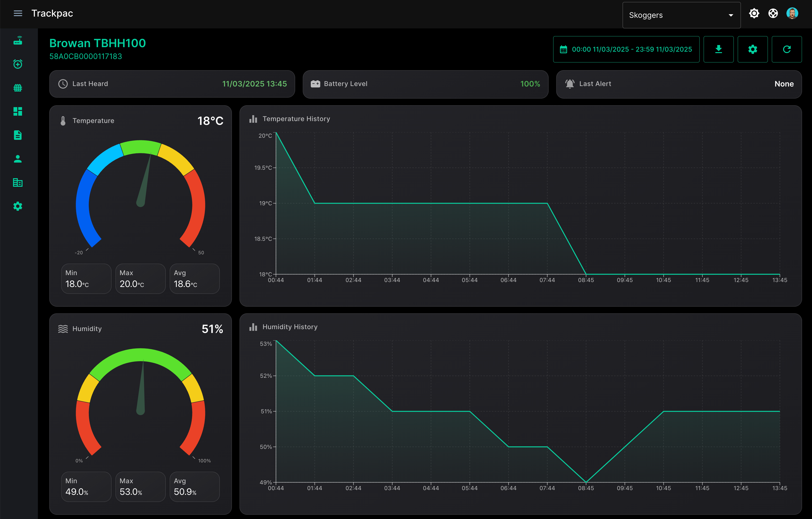Click the Temperature thermometer icon
Screen dimensions: 812x519
pos(63,121)
